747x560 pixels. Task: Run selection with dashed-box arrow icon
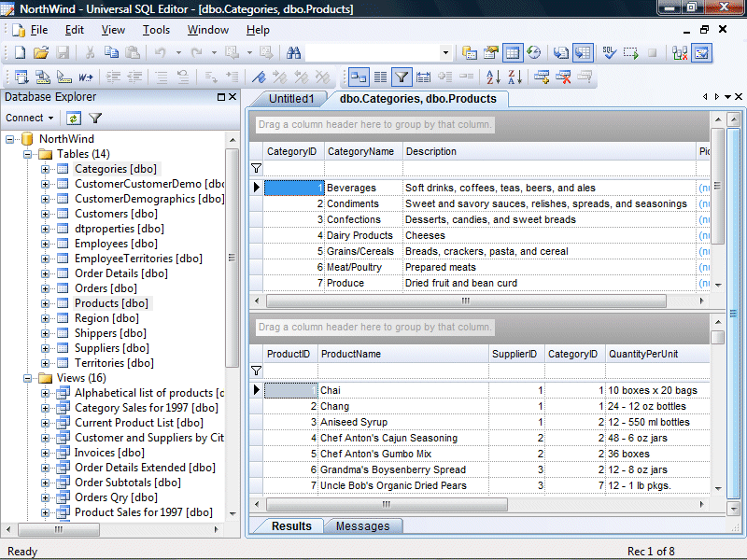coord(631,52)
